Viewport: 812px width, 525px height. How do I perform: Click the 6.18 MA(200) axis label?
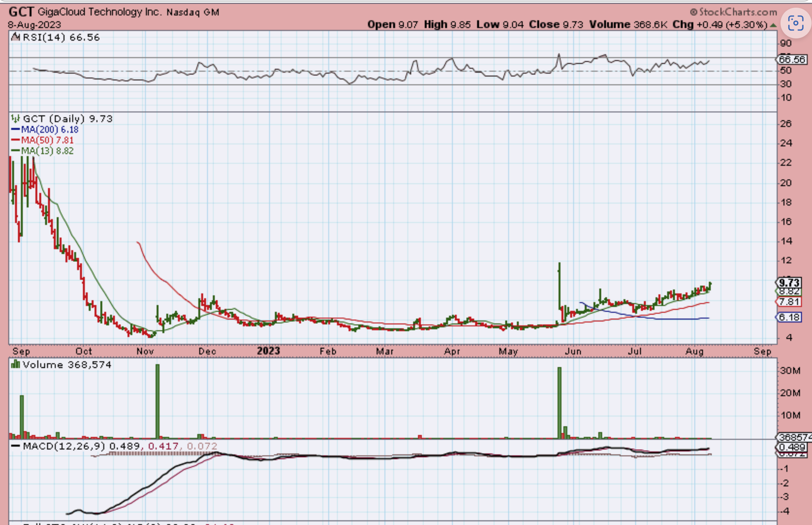click(x=789, y=317)
